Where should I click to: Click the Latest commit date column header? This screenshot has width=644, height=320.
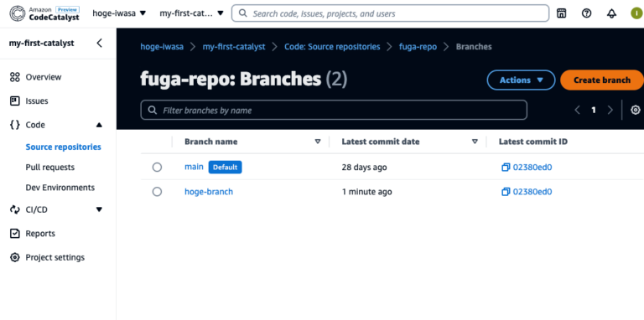(x=381, y=142)
